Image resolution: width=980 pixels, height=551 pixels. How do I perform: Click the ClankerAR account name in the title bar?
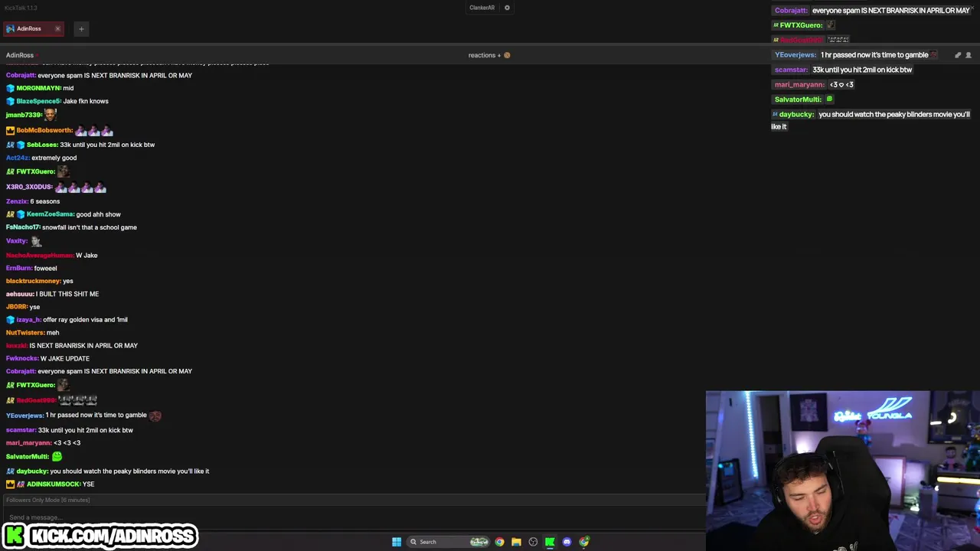tap(482, 8)
